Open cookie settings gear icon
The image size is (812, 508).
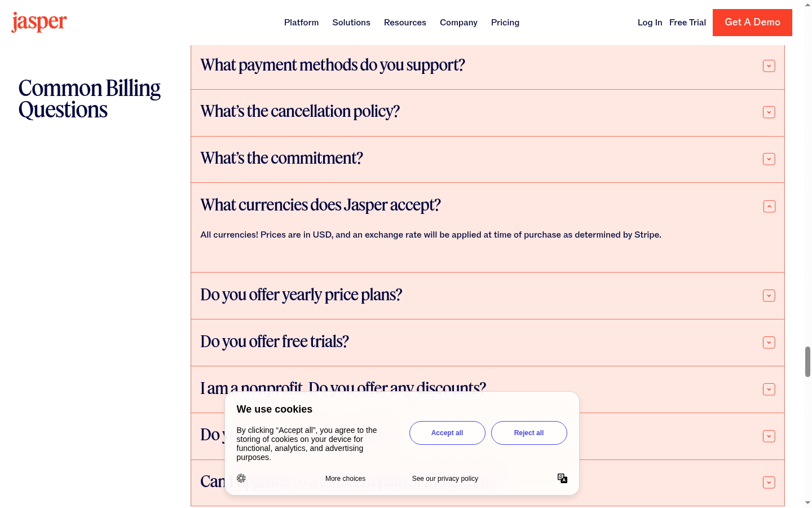click(241, 478)
